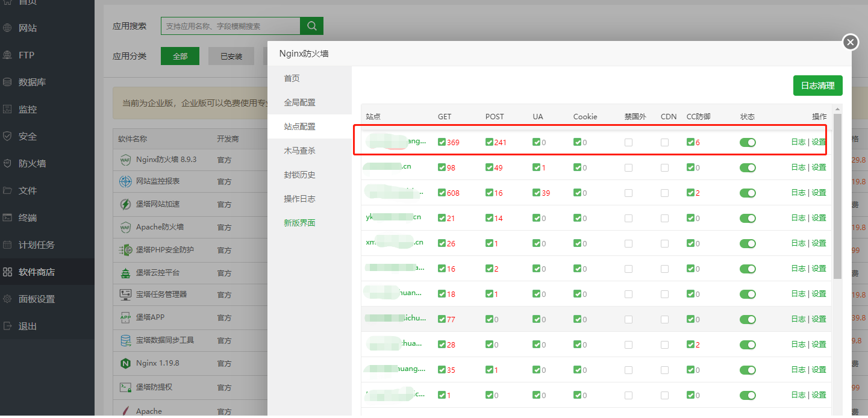Select the 全部 category button
Image resolution: width=868 pixels, height=418 pixels.
tap(180, 56)
